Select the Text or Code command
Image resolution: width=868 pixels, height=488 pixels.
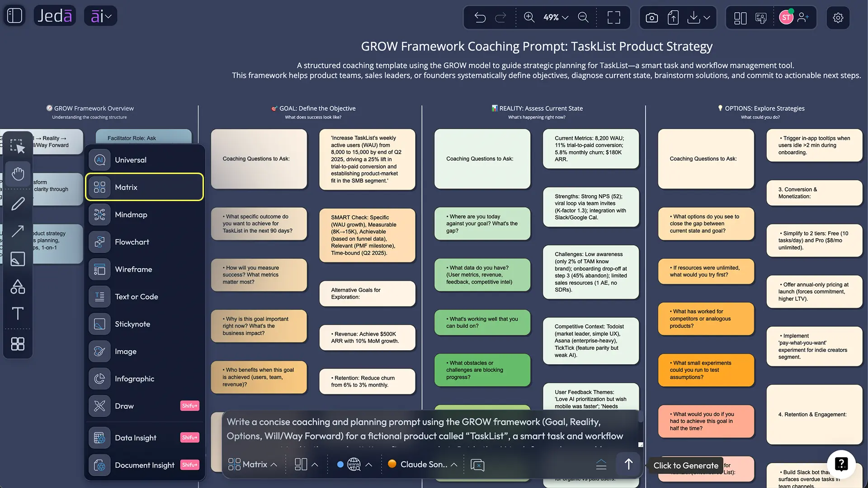coord(144,297)
